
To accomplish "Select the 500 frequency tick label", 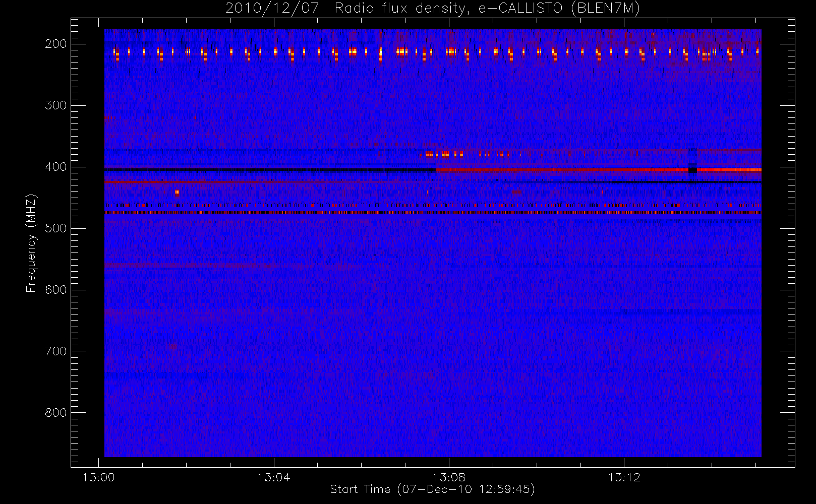I will click(x=56, y=228).
